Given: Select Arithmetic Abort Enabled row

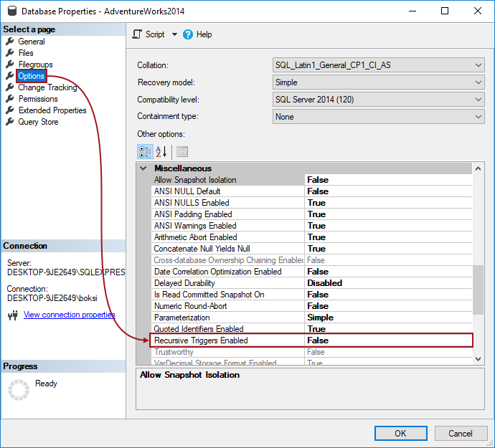Looking at the screenshot, I should pos(311,237).
